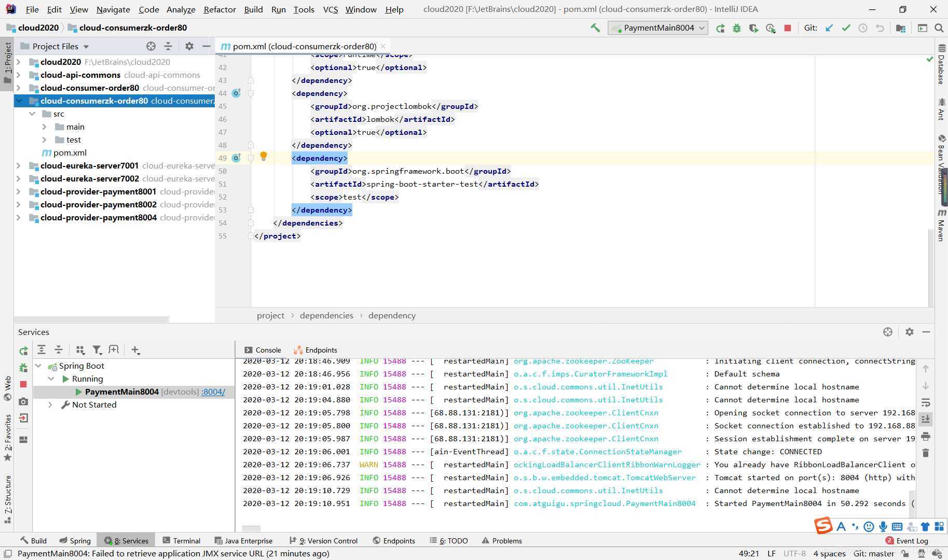Revert changes with rollback arrow
The width and height of the screenshot is (948, 560).
coord(880,28)
